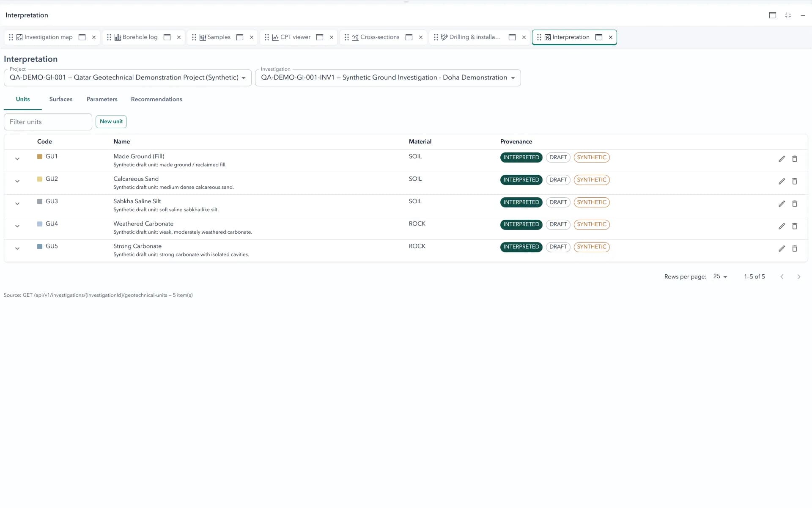Open the Project dropdown
812x508 pixels.
(x=128, y=78)
